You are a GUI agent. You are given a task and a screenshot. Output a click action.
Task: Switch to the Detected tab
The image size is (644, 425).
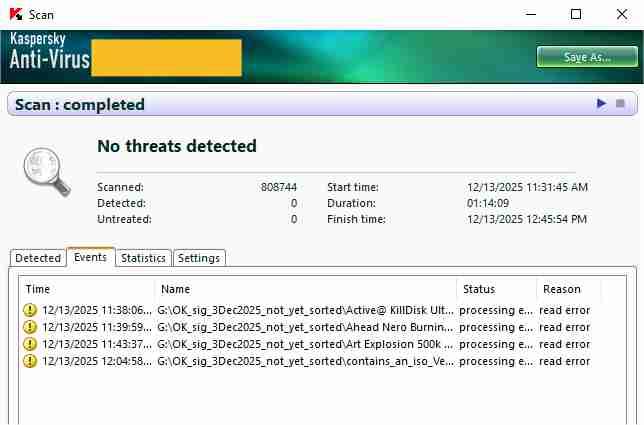tap(38, 258)
